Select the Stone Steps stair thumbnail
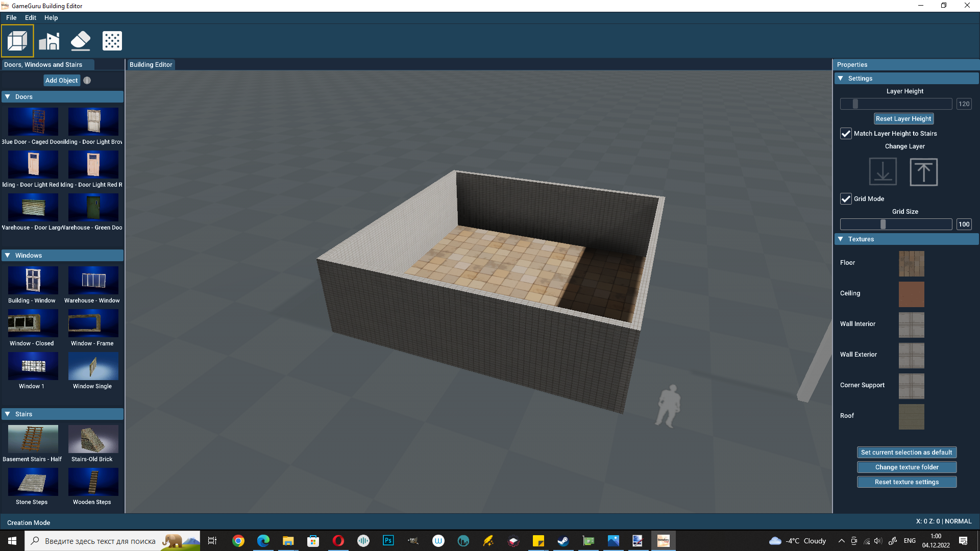980x551 pixels. coord(32,482)
